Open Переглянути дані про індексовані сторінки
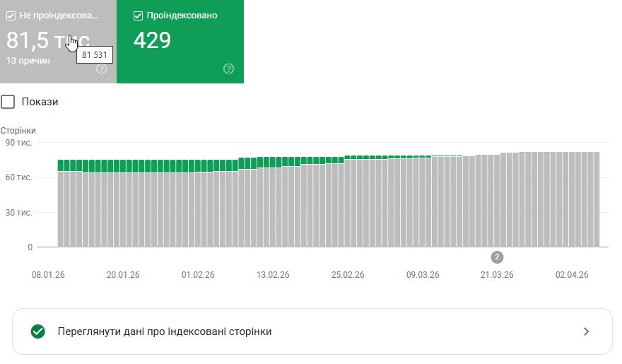Viewport: 622px width, 364px height. [312, 331]
